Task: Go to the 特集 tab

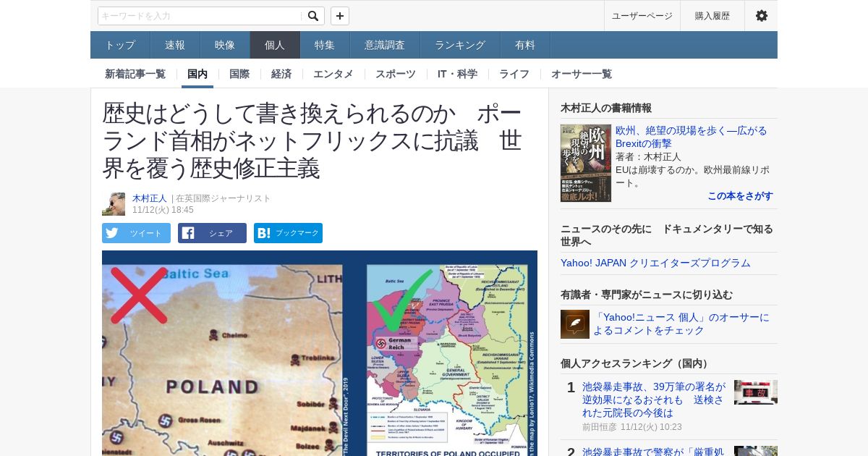Action: [325, 45]
